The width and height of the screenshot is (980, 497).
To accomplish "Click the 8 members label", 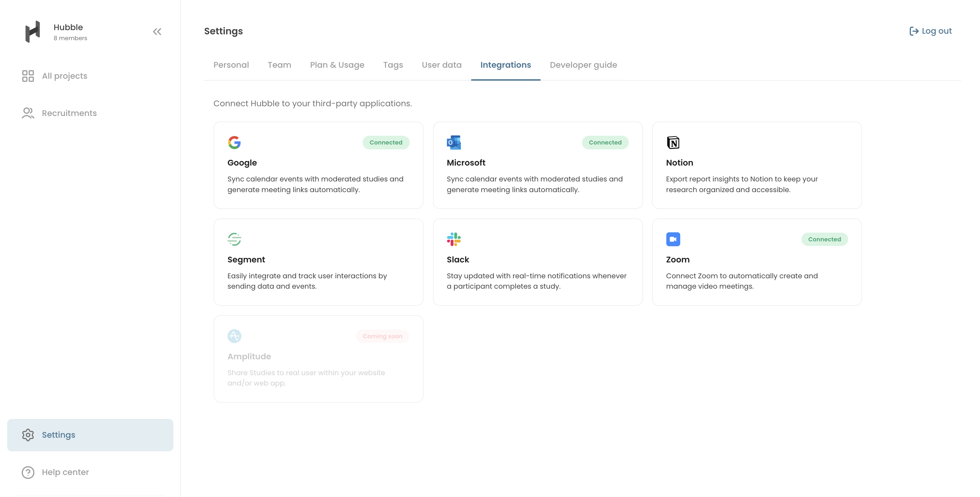I will [x=70, y=39].
